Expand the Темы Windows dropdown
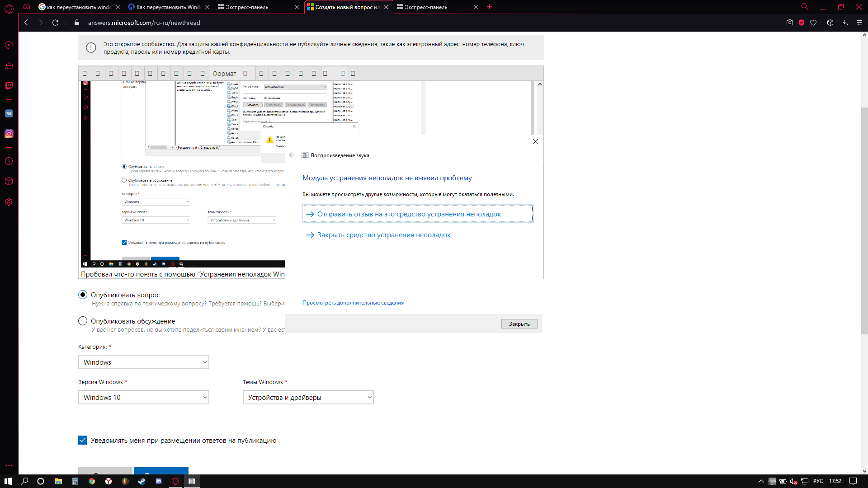The width and height of the screenshot is (868, 488). (308, 397)
